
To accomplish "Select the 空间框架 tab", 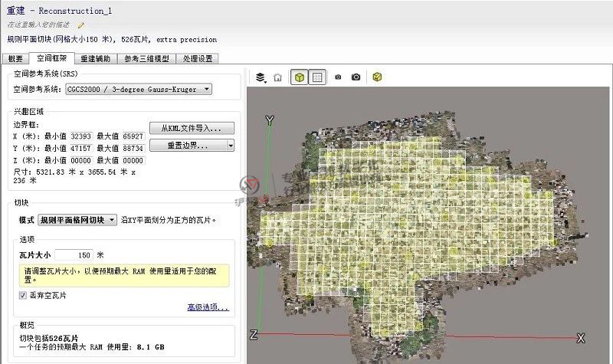I will [x=51, y=58].
